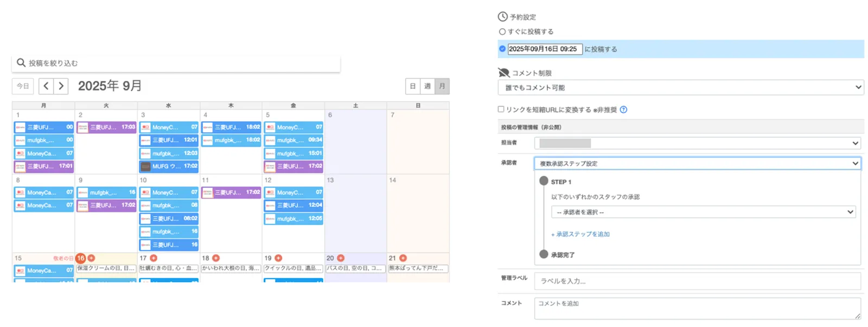Open the help icon beside 短縮URL option
This screenshot has height=327, width=868.
623,110
